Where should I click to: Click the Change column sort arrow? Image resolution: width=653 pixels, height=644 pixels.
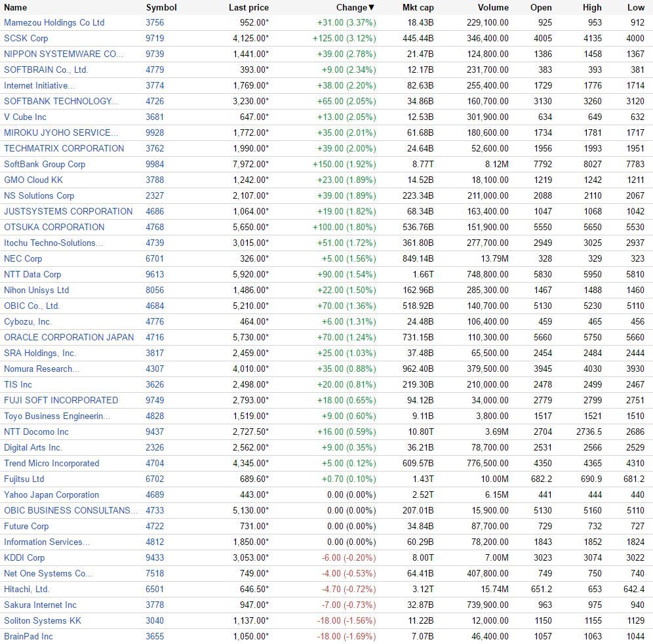[372, 7]
